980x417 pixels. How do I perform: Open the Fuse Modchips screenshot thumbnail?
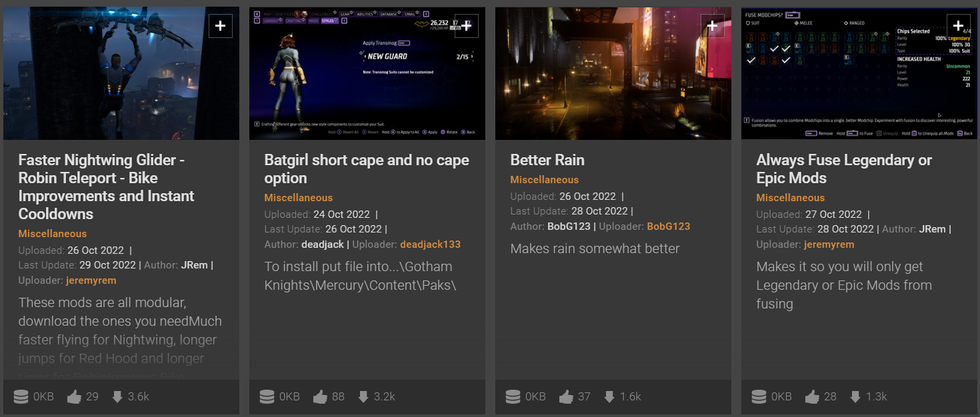pos(859,73)
